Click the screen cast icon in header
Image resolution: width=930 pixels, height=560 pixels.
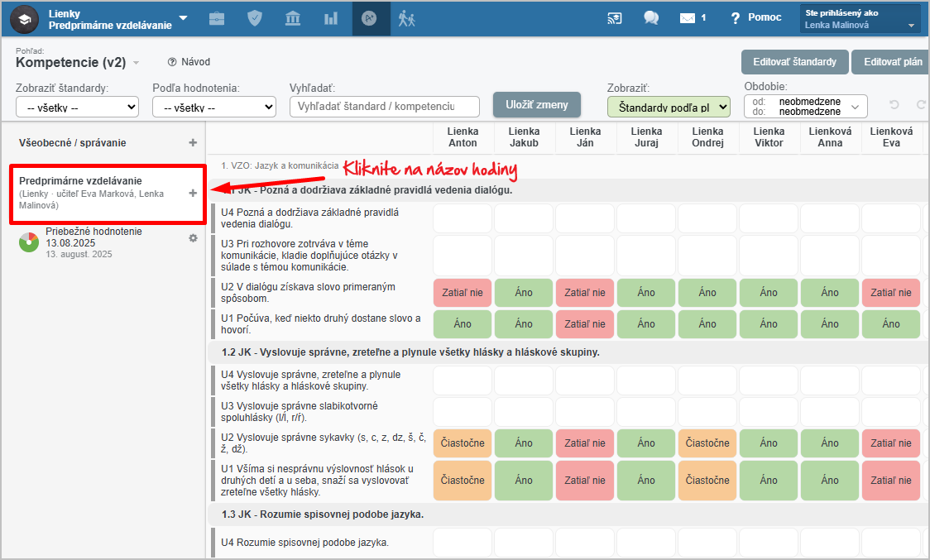615,18
